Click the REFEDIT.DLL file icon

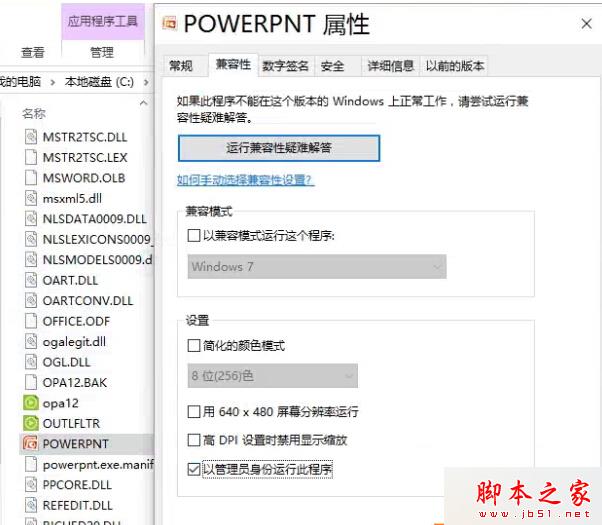click(x=31, y=505)
